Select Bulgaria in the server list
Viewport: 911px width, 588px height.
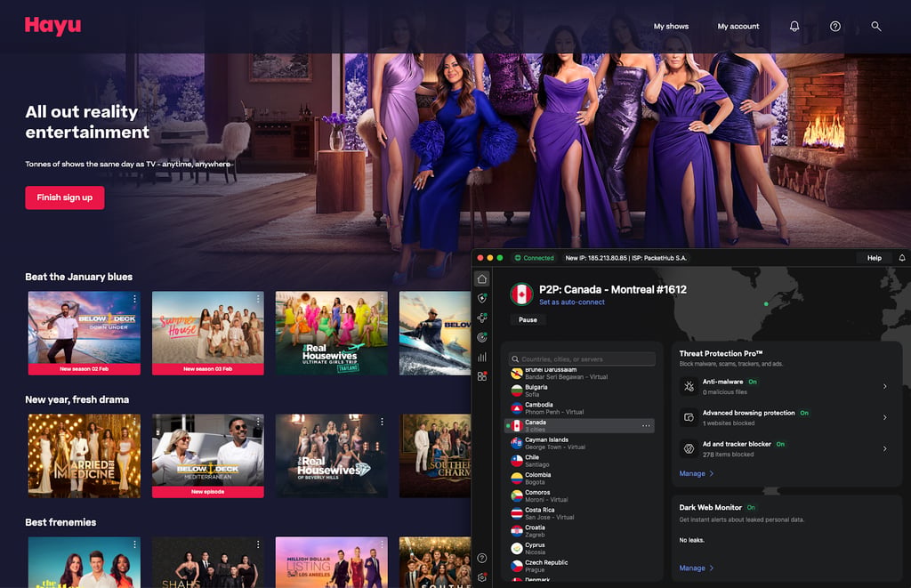[x=580, y=391]
